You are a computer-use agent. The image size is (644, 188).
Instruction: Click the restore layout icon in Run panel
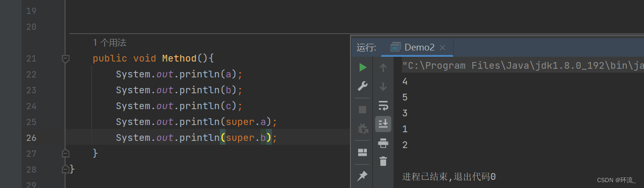click(x=362, y=152)
